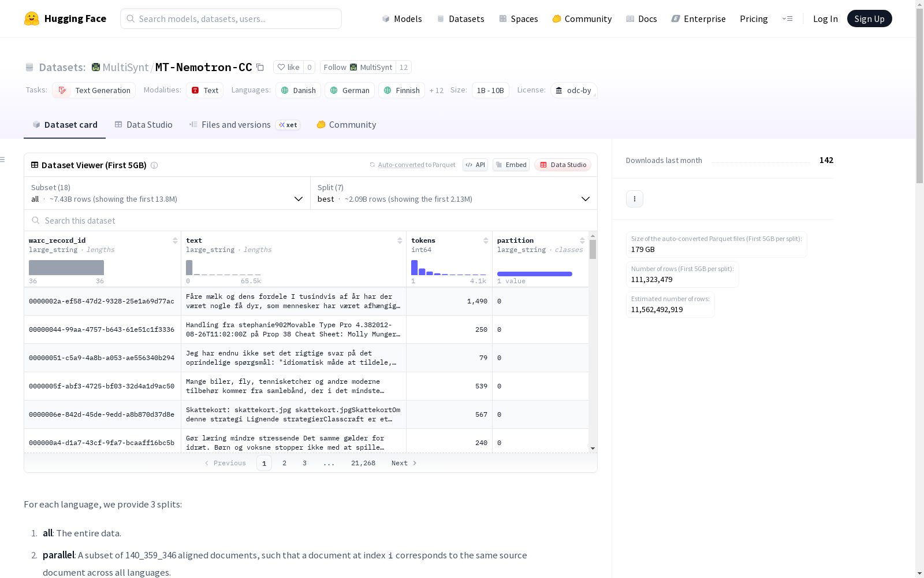Click the Log In link

(825, 18)
